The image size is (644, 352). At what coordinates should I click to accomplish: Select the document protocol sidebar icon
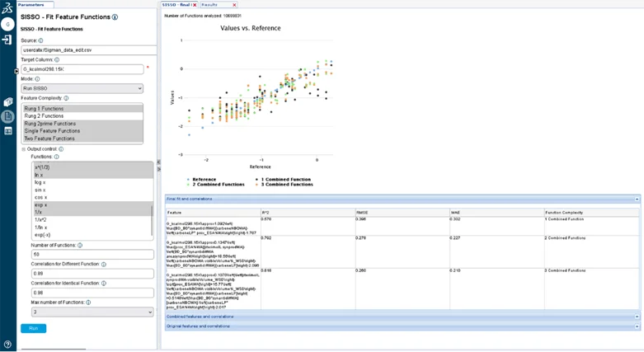coord(7,116)
